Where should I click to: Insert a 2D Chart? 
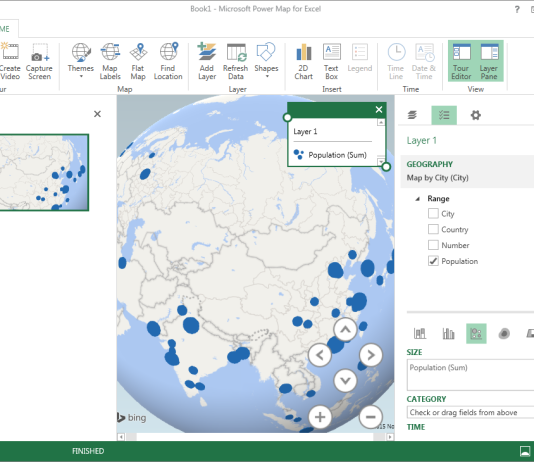pyautogui.click(x=303, y=61)
